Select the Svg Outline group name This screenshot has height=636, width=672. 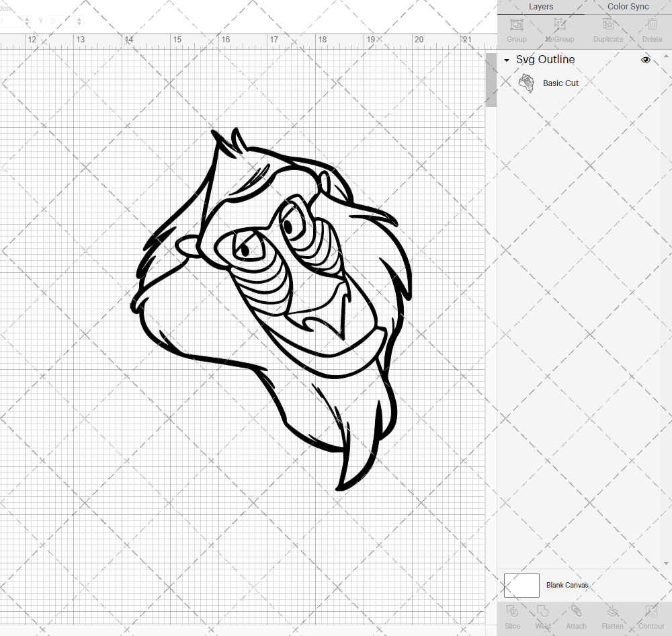coord(545,60)
